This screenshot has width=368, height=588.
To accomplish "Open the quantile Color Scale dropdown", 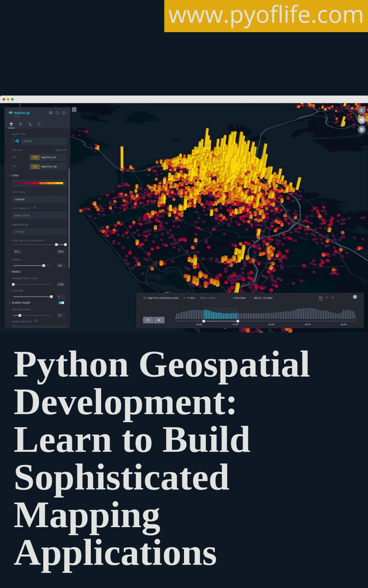I will coord(38,199).
